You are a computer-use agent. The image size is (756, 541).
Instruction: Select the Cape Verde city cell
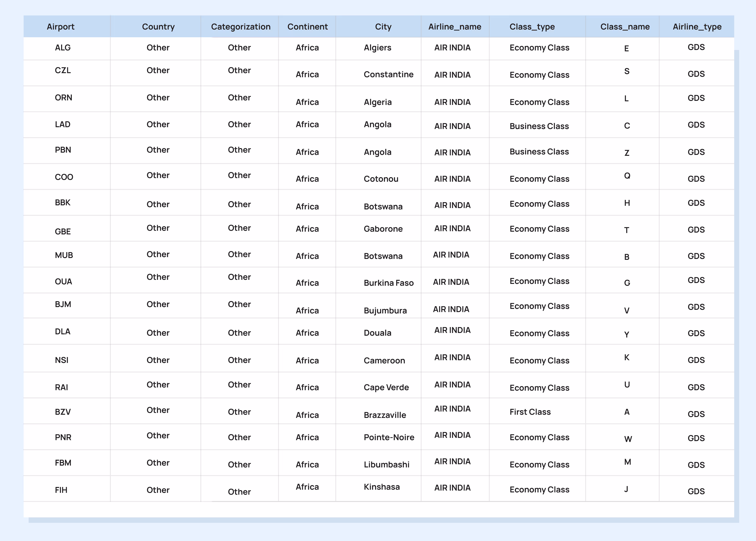(x=386, y=387)
